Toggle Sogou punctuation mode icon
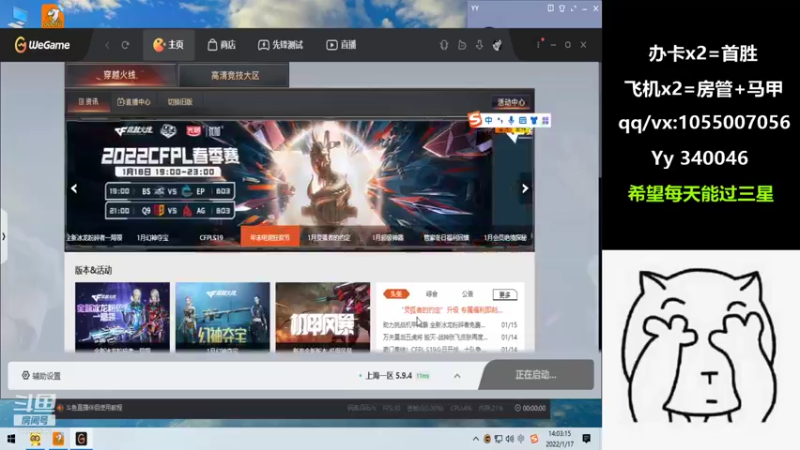800x450 pixels. click(x=500, y=120)
